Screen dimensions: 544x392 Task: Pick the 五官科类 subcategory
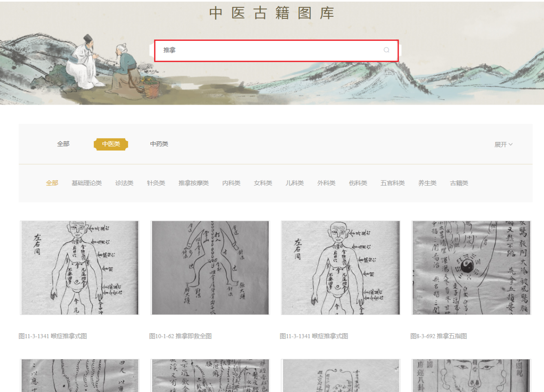(x=393, y=183)
